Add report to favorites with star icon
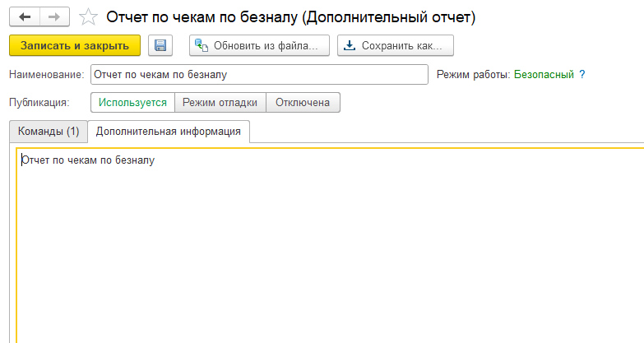Screen dimensions: 644x343 [88, 16]
